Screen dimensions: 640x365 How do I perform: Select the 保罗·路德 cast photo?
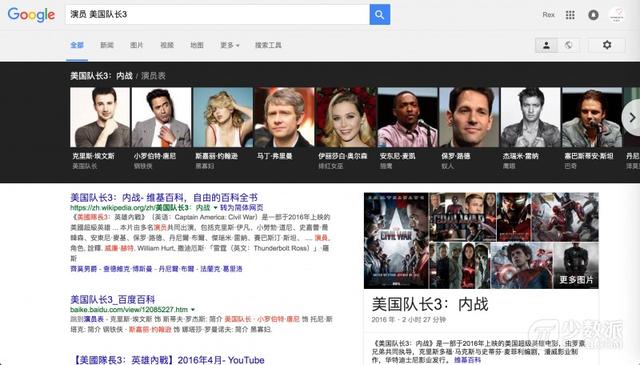[469, 117]
